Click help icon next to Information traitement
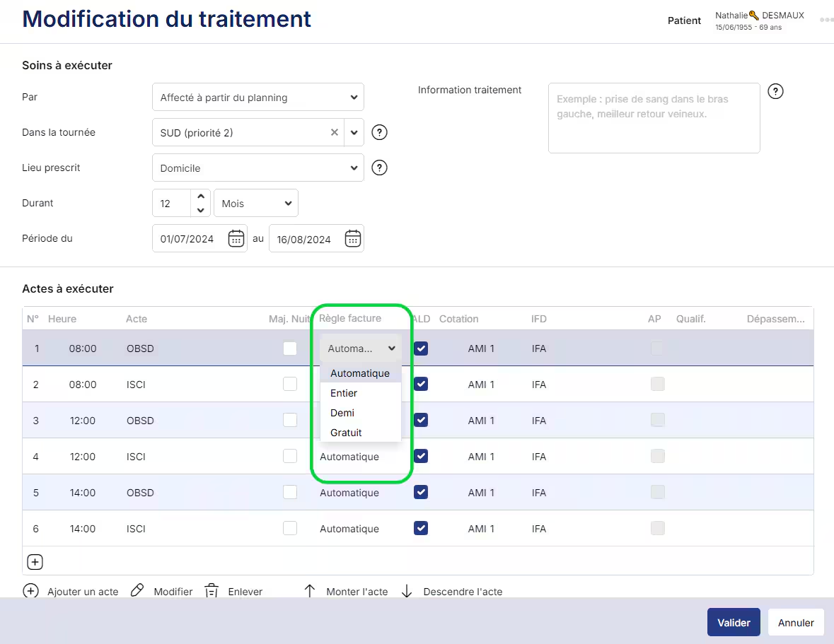This screenshot has width=834, height=644. click(x=775, y=91)
